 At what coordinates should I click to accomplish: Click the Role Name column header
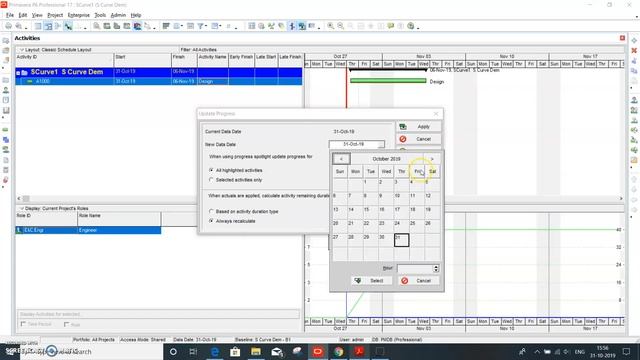pyautogui.click(x=119, y=219)
